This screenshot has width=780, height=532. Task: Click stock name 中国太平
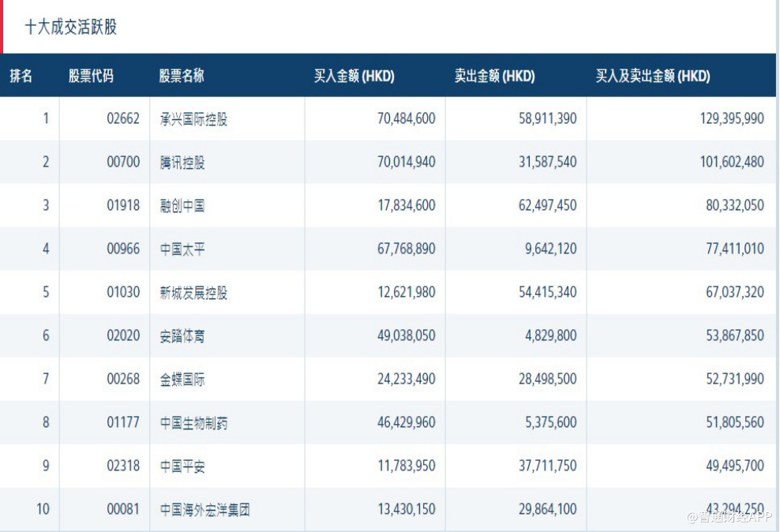tap(182, 249)
